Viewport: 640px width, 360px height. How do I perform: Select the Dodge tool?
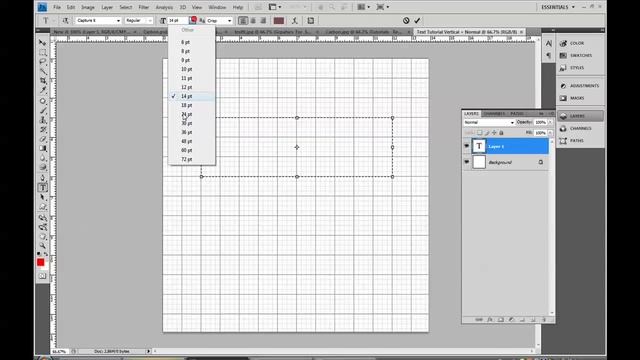click(x=42, y=167)
